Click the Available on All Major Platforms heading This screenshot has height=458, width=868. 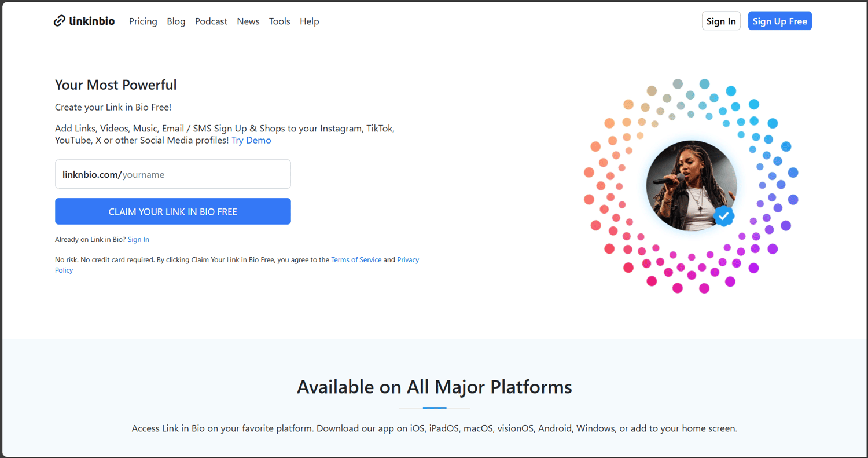(434, 387)
